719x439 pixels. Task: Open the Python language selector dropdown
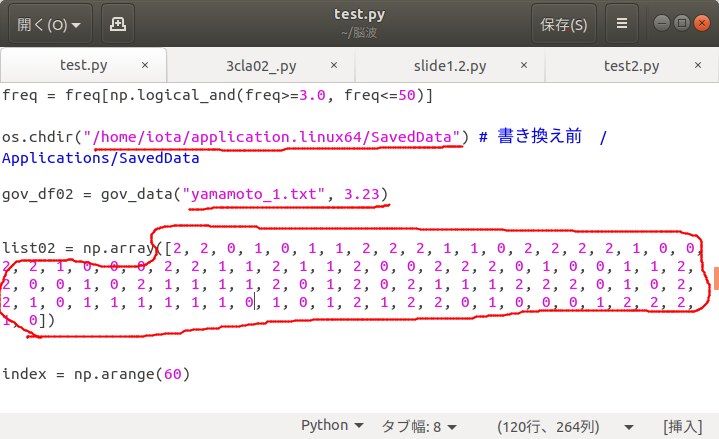pyautogui.click(x=332, y=425)
